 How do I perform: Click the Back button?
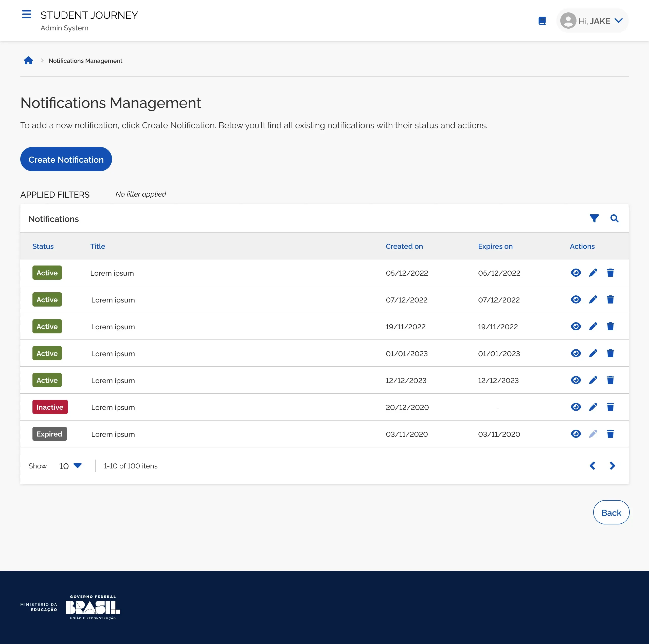611,512
